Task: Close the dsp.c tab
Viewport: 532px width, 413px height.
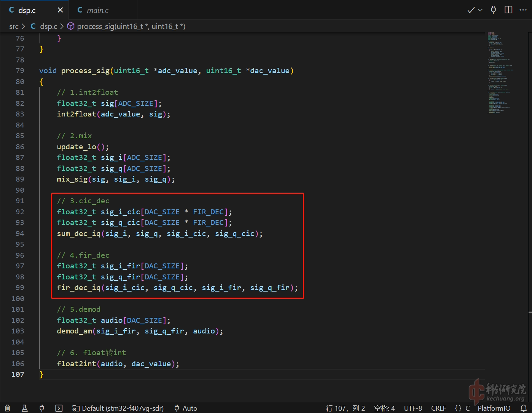Action: [x=60, y=10]
